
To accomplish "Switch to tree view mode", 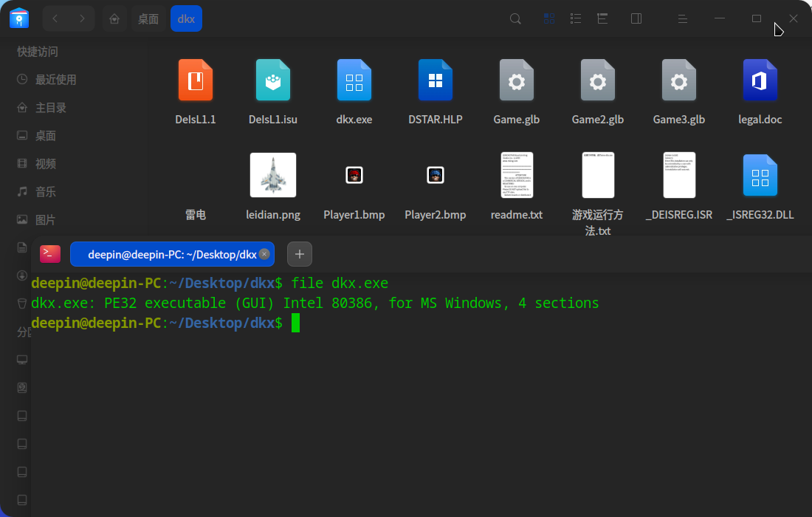I will pos(602,18).
